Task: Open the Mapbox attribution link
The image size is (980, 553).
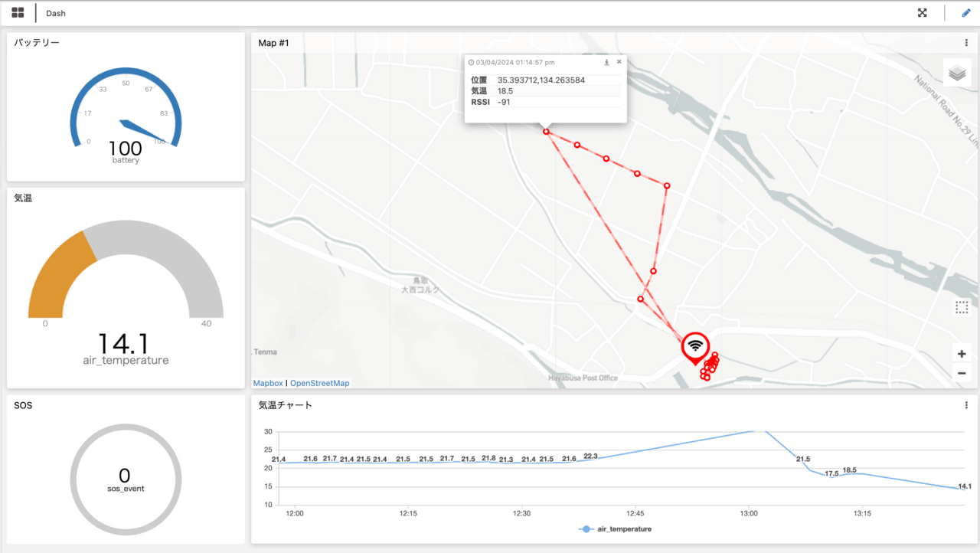Action: tap(268, 383)
